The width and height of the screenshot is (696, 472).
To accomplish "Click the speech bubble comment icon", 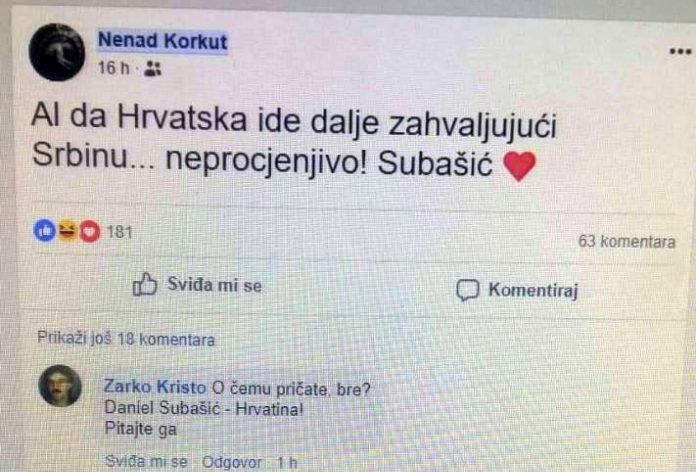I will (x=468, y=290).
